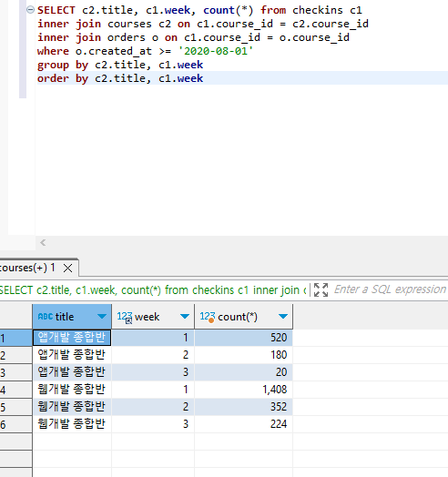The image size is (448, 477).
Task: Select row number 3 header
Action: pos(15,372)
